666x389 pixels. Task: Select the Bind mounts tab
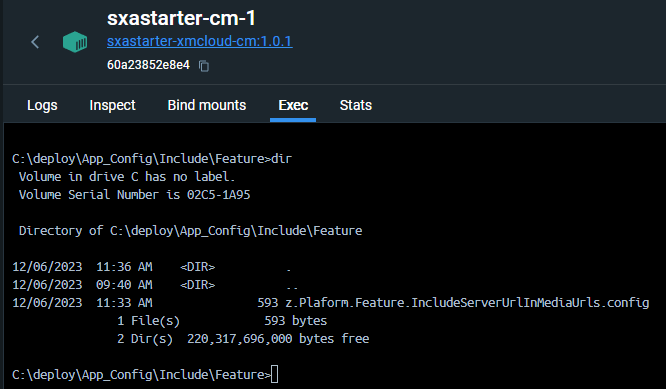pyautogui.click(x=207, y=105)
